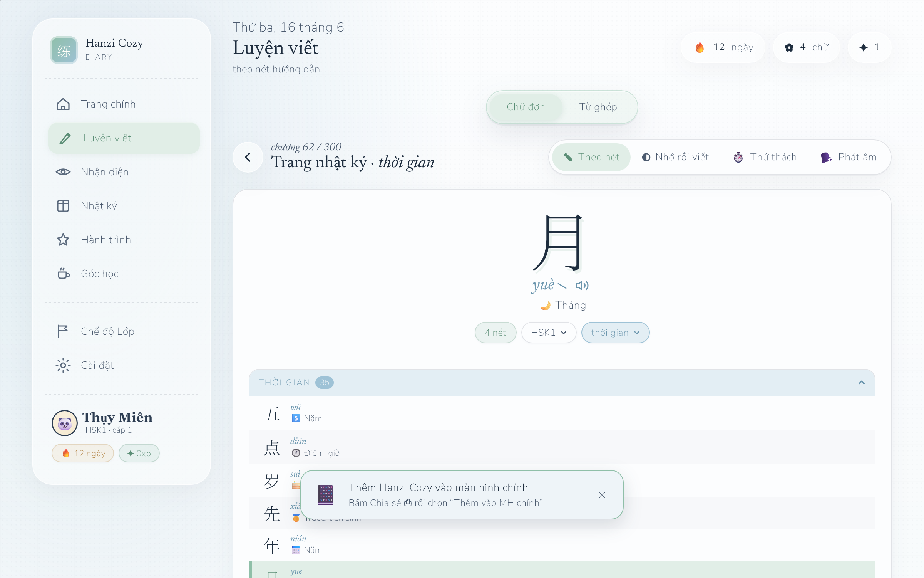Open Chế độ Lớp class mode
Viewport: 924px width, 578px height.
[x=124, y=331]
